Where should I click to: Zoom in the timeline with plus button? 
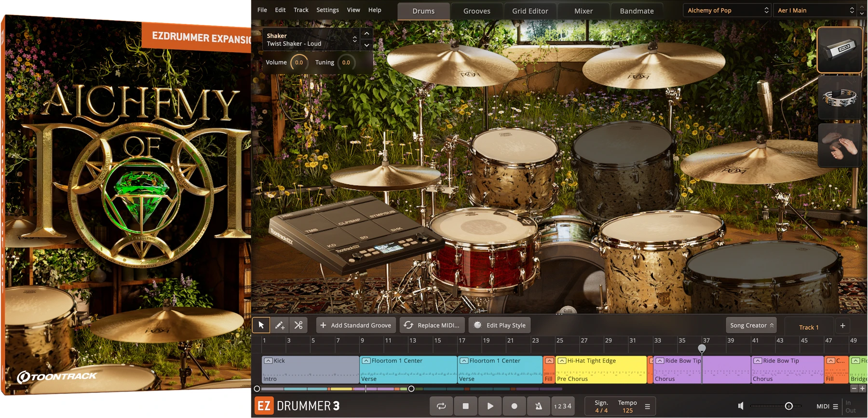coord(862,389)
